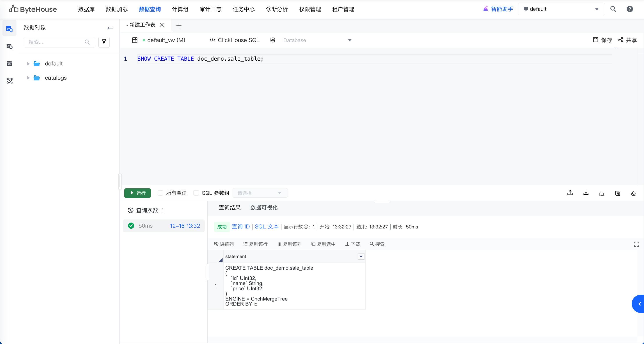The image size is (644, 344).
Task: Enable the SQL 参数组 checkbox
Action: (196, 193)
